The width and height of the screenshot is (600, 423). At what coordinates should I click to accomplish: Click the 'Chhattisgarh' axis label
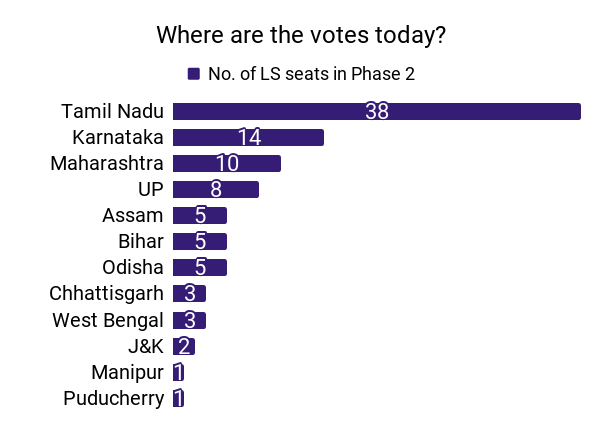tap(106, 293)
